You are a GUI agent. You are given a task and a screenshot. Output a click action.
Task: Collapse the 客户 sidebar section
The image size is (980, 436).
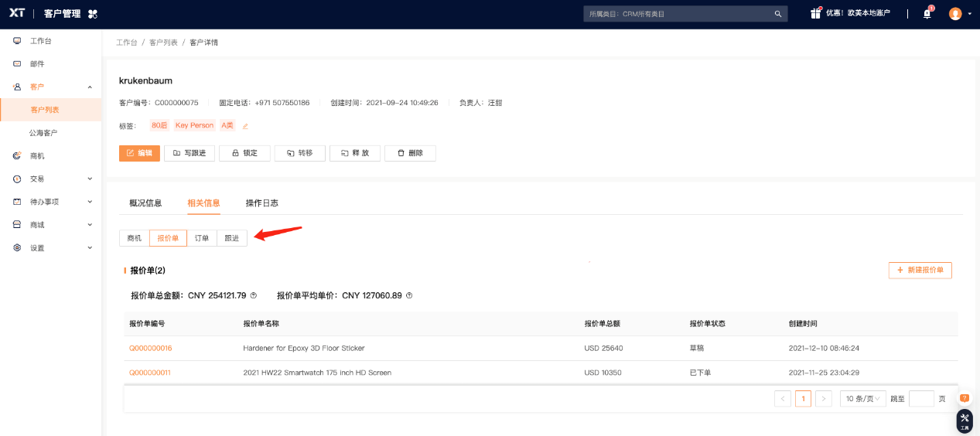click(90, 87)
